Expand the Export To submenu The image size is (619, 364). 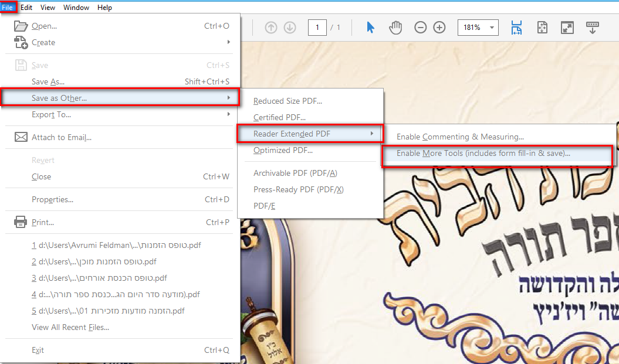pyautogui.click(x=117, y=114)
